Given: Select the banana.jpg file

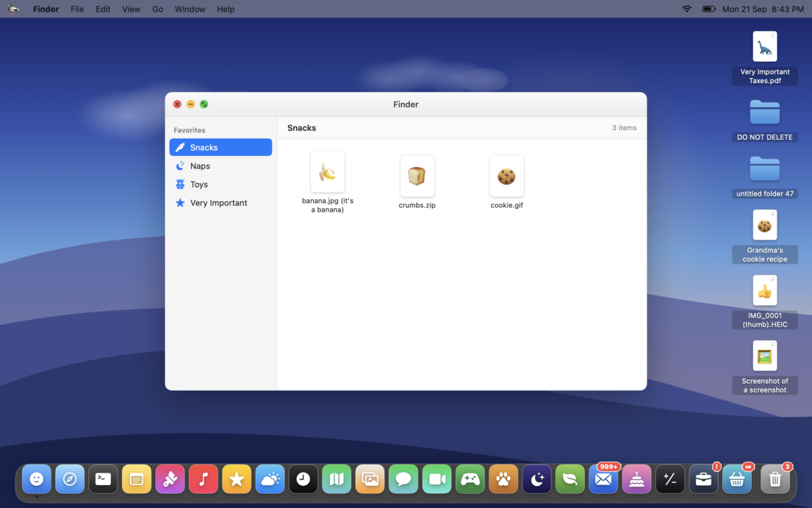Looking at the screenshot, I should [x=327, y=182].
